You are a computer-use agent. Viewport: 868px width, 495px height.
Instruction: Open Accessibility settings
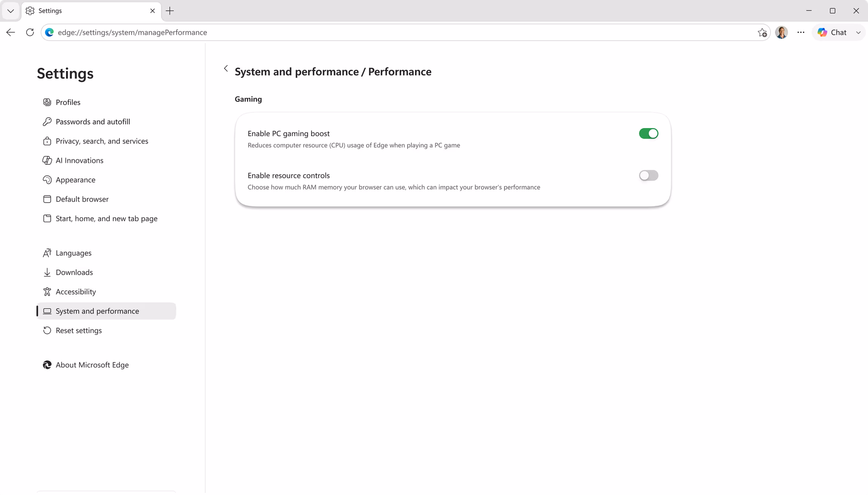tap(106, 292)
